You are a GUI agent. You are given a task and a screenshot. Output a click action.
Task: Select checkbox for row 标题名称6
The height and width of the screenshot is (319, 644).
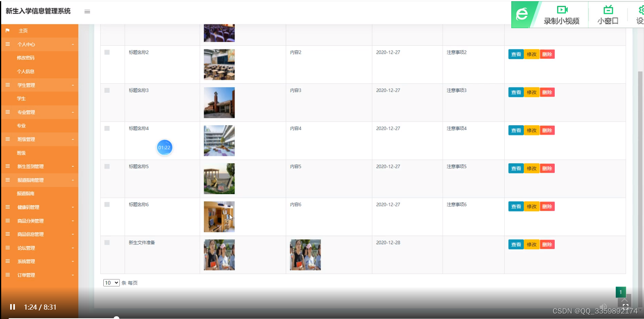(107, 204)
